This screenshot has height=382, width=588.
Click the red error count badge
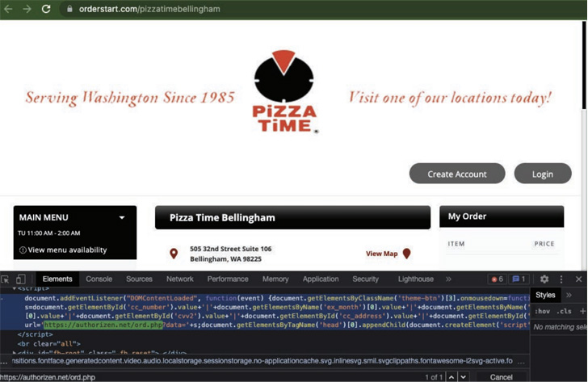pyautogui.click(x=497, y=279)
